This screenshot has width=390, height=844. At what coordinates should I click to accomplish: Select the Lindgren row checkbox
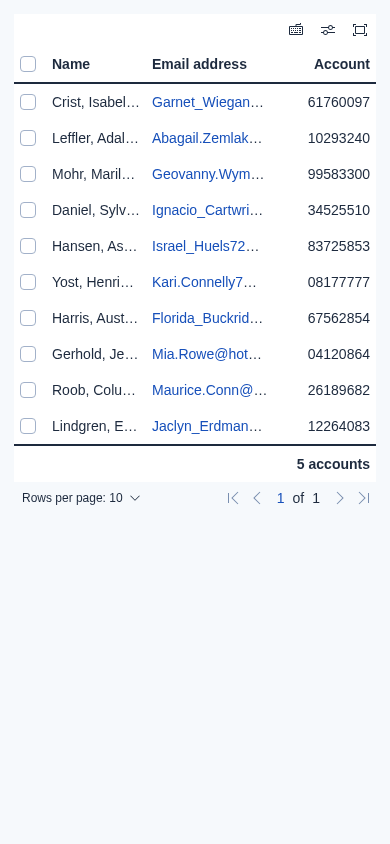(28, 426)
